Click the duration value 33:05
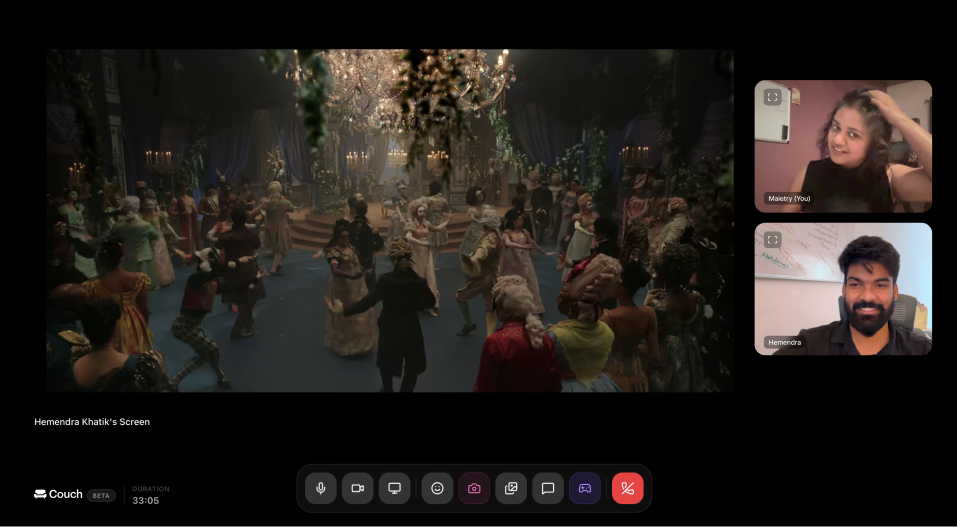Screen dimensions: 957x527 click(x=145, y=500)
